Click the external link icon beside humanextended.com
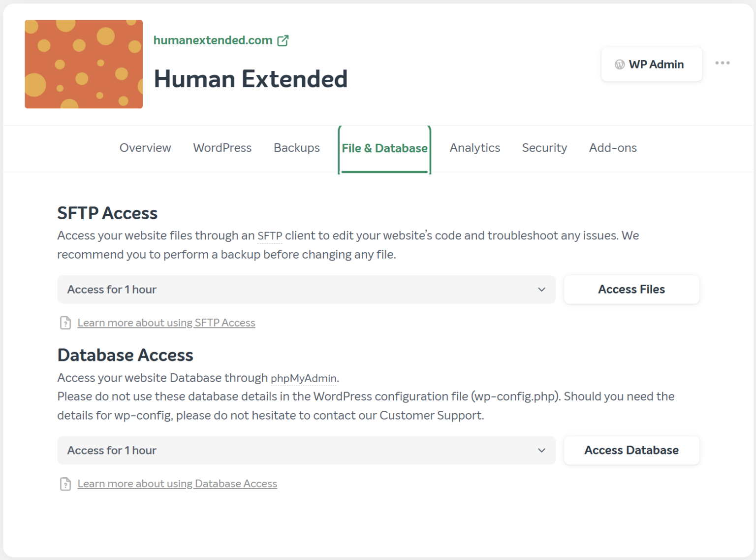Screen dimensions: 756x560 tap(283, 40)
